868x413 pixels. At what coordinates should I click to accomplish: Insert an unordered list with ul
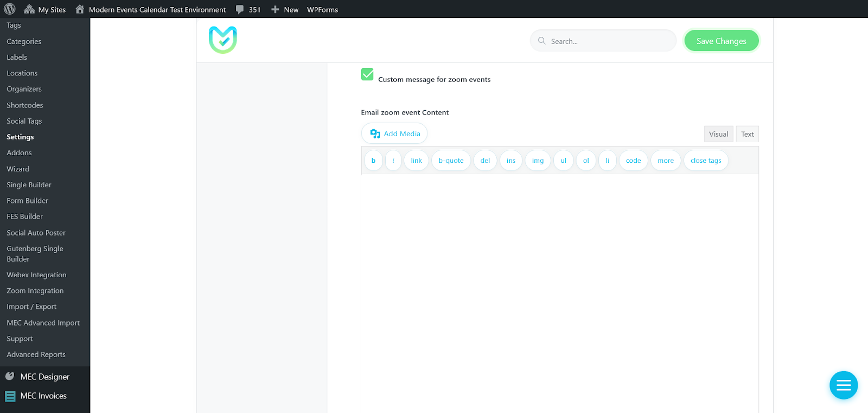(x=564, y=161)
